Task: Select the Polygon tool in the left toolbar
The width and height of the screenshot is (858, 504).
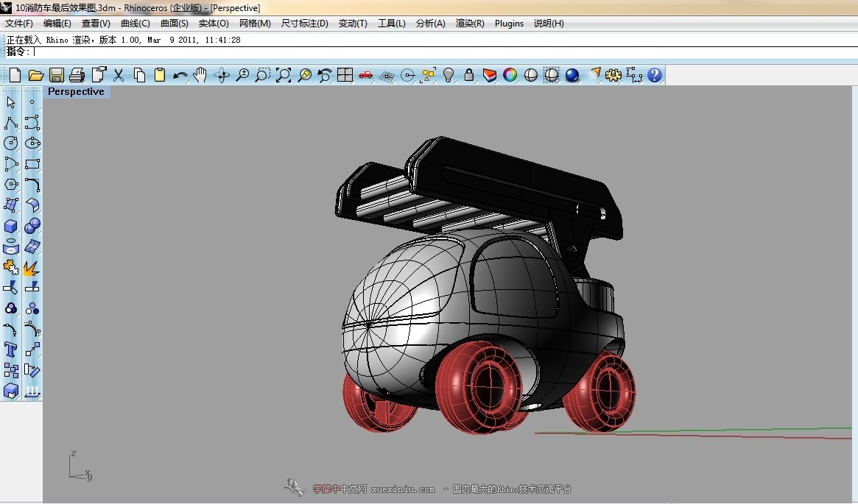Action: tap(11, 185)
